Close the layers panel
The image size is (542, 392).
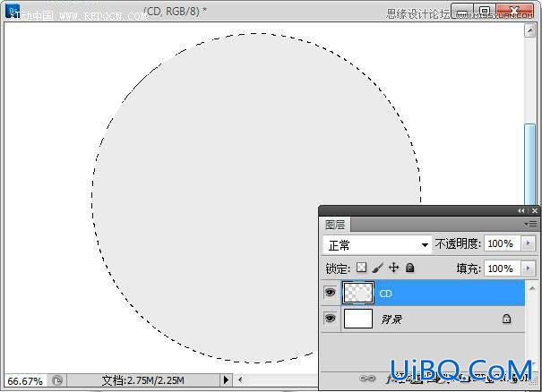point(535,210)
